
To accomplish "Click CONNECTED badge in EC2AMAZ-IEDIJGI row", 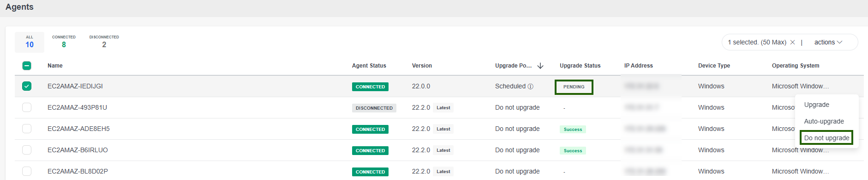I will tap(370, 87).
